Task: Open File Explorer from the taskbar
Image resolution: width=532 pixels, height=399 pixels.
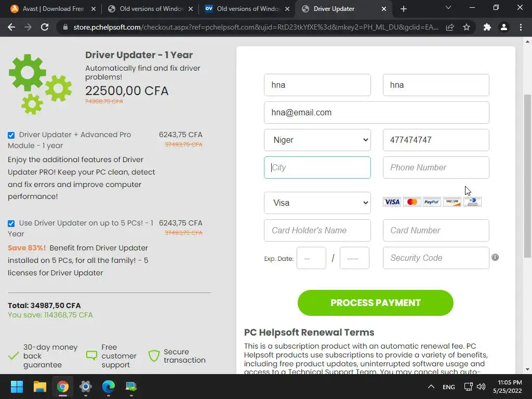Action: pyautogui.click(x=39, y=387)
